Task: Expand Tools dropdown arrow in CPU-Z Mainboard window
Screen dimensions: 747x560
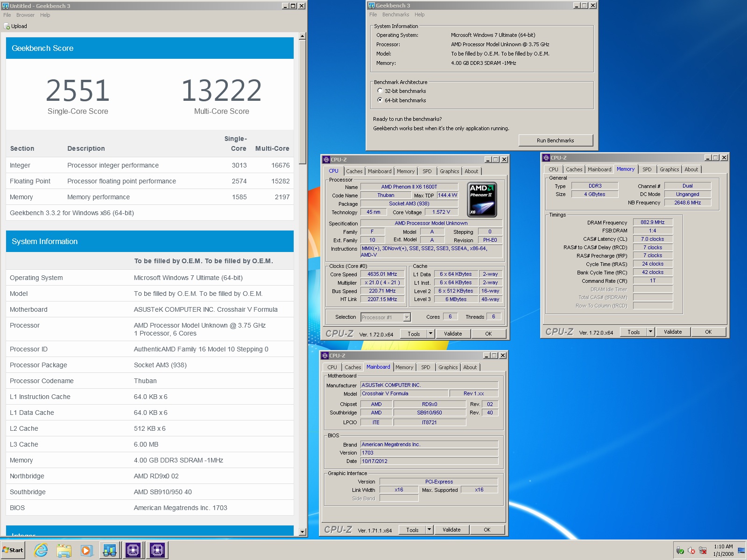Action: (429, 530)
